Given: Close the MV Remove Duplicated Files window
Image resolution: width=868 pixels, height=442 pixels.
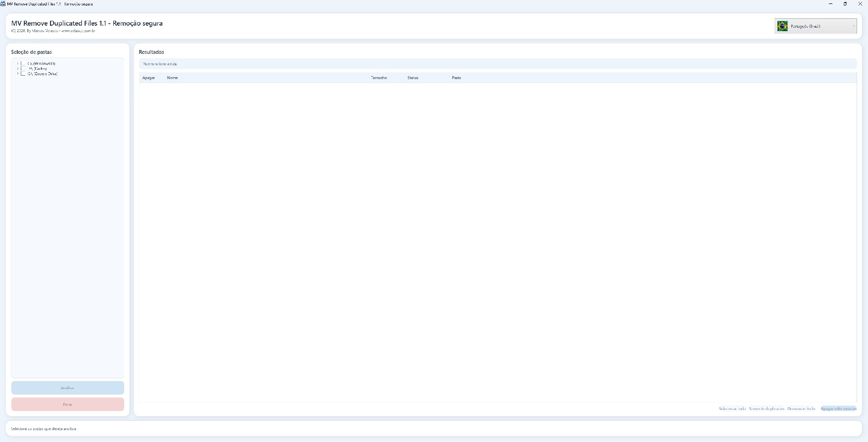Looking at the screenshot, I should 860,3.
